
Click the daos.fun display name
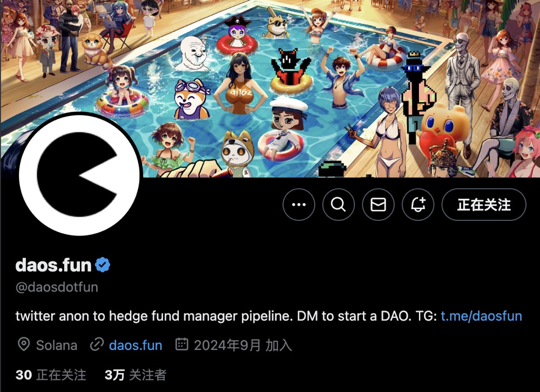(x=53, y=265)
